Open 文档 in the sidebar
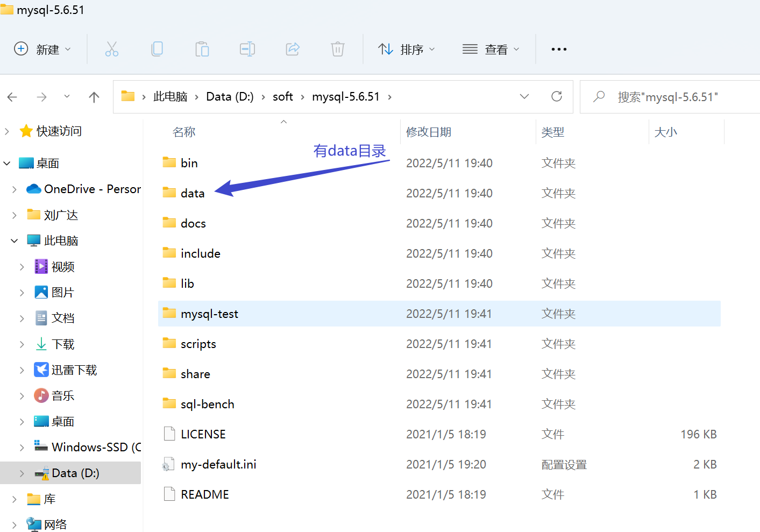The height and width of the screenshot is (532, 760). point(63,318)
